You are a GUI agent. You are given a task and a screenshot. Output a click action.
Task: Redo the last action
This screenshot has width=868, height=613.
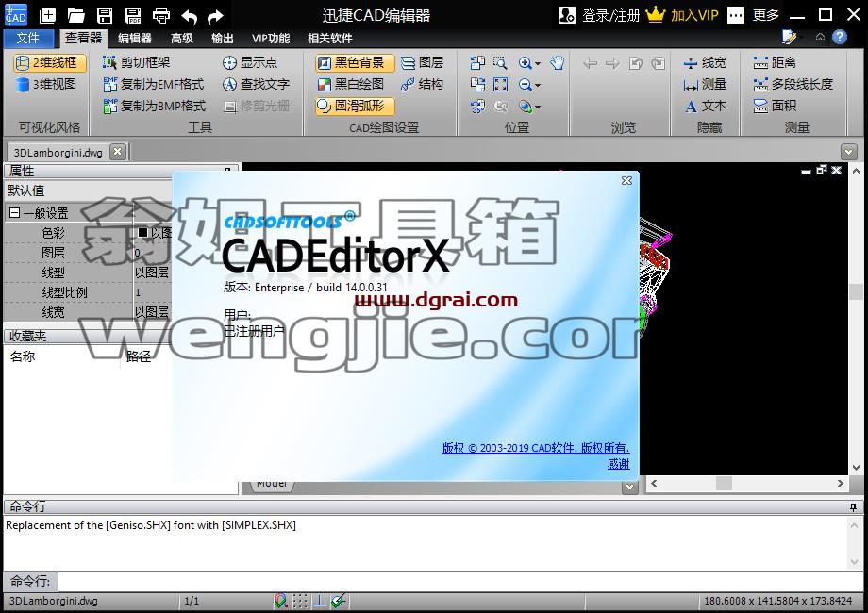[x=215, y=17]
